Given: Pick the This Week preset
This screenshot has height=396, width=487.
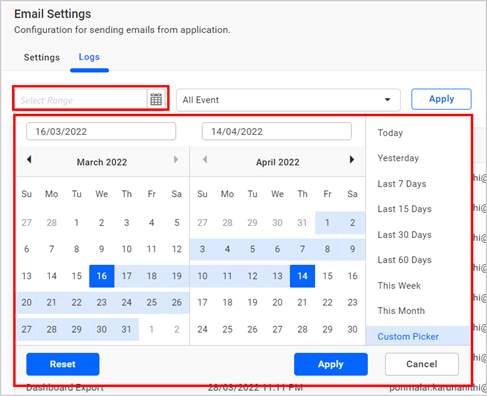Looking at the screenshot, I should (399, 286).
